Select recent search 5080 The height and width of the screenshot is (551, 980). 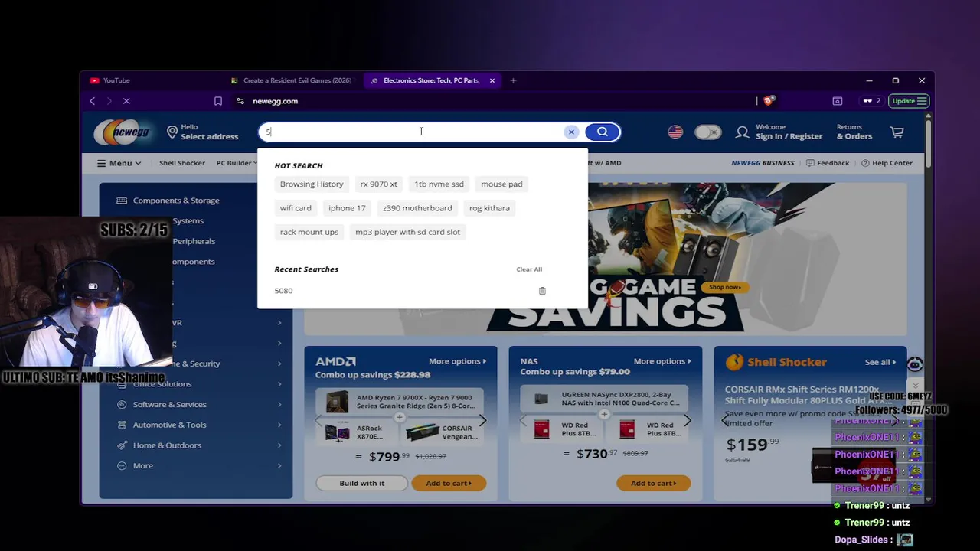[x=283, y=291]
